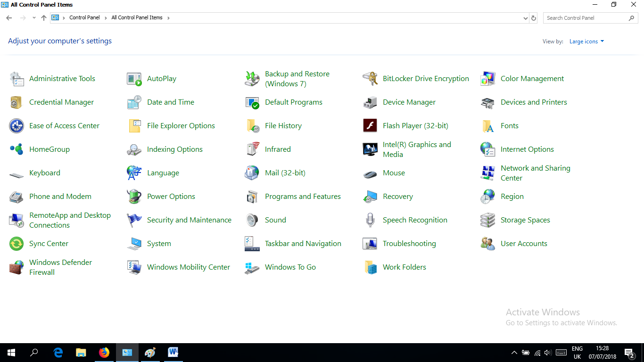Open the Action Center notifications icon
The height and width of the screenshot is (362, 644).
point(629,353)
